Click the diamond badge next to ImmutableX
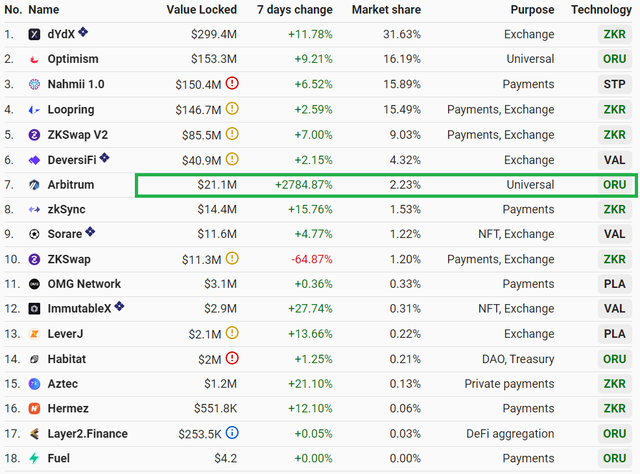Screen dimensions: 640x474 [x=119, y=306]
